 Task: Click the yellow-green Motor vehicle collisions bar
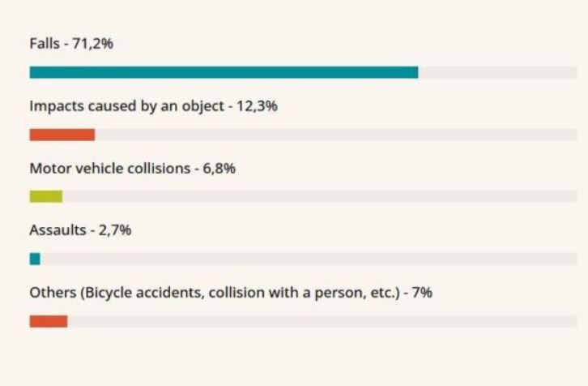45,196
